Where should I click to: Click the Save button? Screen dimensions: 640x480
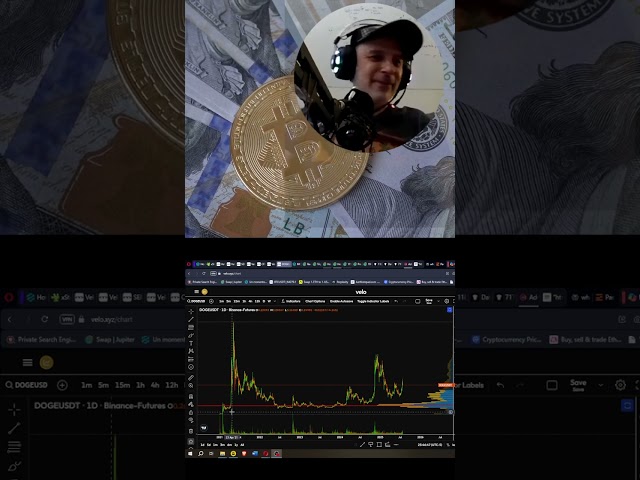(x=429, y=300)
